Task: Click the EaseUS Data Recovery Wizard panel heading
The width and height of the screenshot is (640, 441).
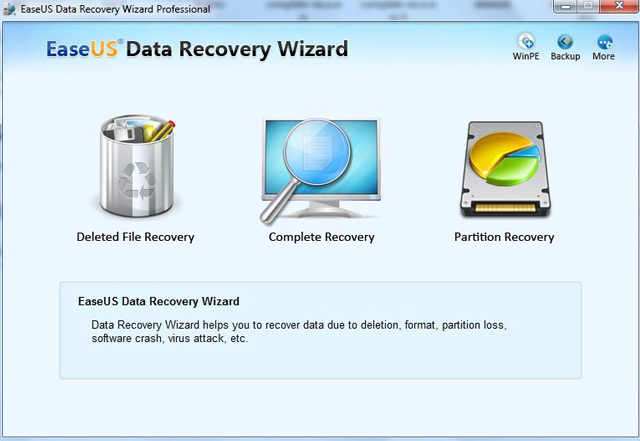Action: [x=159, y=301]
